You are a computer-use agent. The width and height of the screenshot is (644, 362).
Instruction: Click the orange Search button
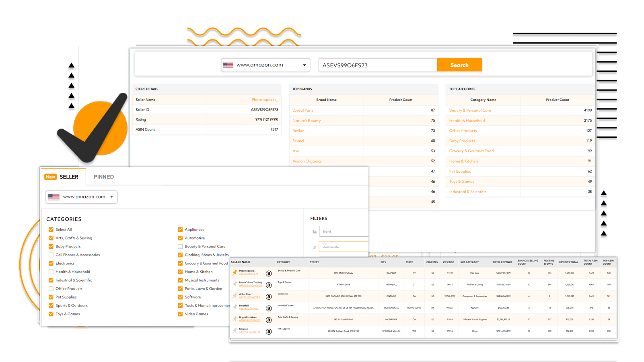459,65
